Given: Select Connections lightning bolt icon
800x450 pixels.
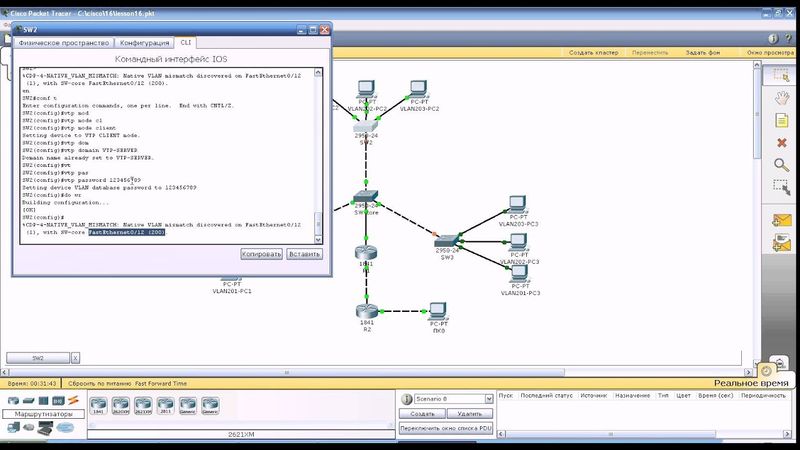Looking at the screenshot, I should coord(73,401).
